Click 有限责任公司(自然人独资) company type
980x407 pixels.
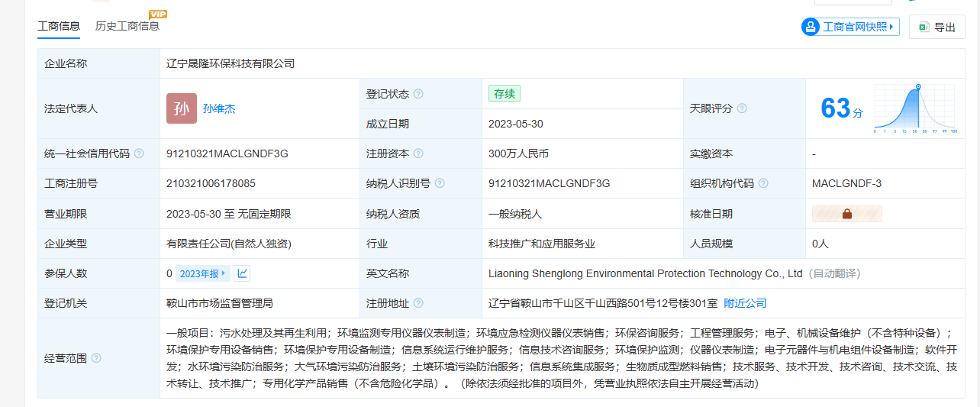[229, 244]
